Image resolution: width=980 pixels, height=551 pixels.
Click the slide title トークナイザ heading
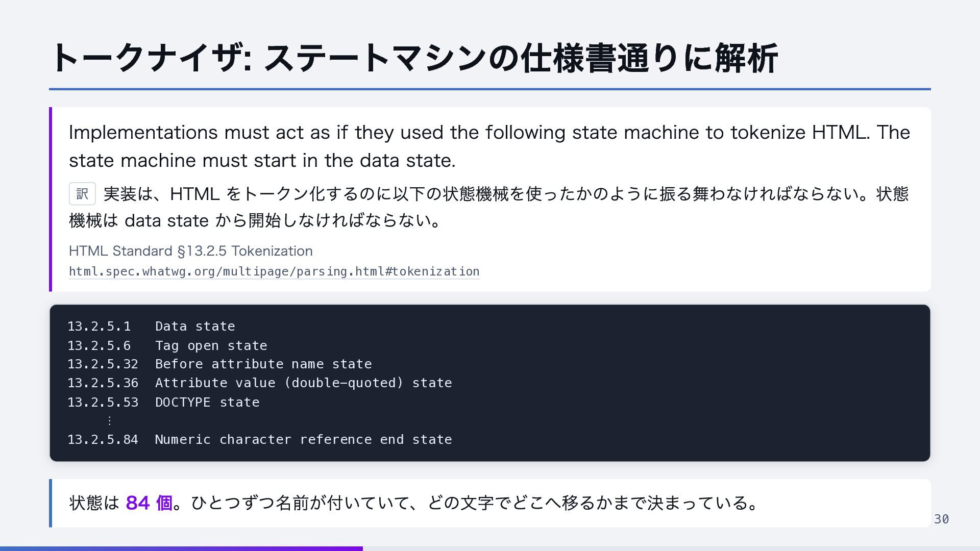coord(414,58)
